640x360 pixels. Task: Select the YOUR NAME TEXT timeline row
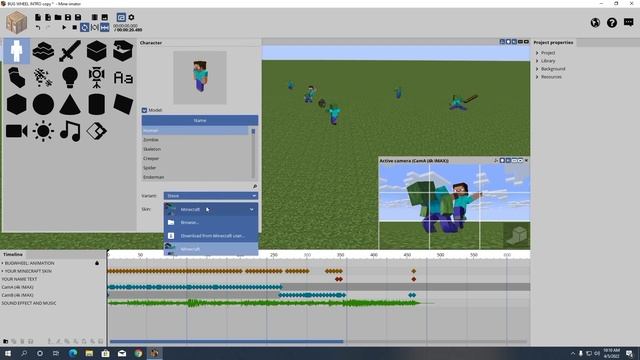click(x=53, y=279)
